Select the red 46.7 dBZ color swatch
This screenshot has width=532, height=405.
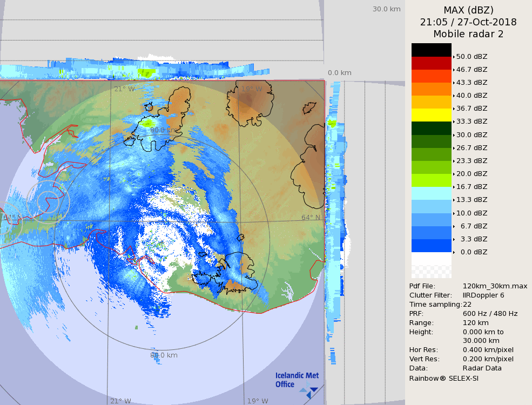tap(431, 63)
